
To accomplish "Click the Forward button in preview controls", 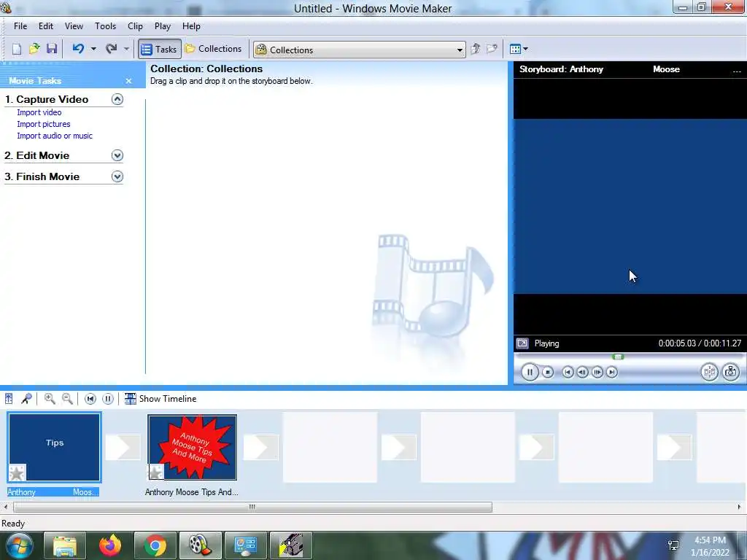I will point(612,372).
